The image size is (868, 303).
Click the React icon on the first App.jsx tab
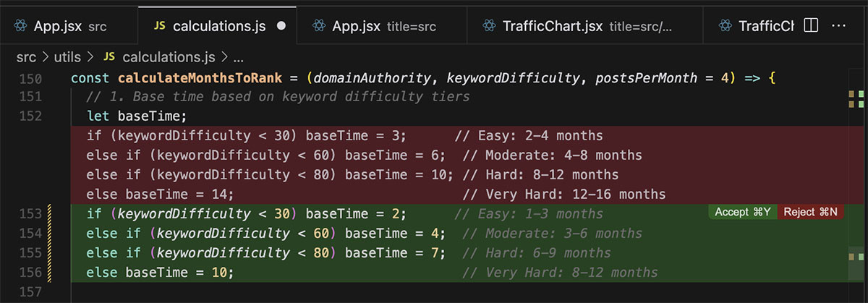(19, 26)
